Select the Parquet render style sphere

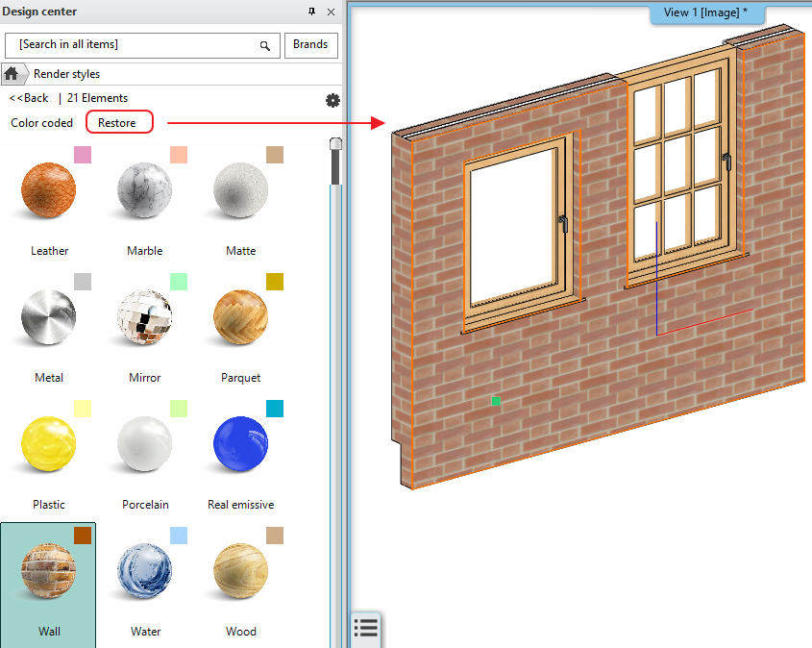click(x=240, y=317)
